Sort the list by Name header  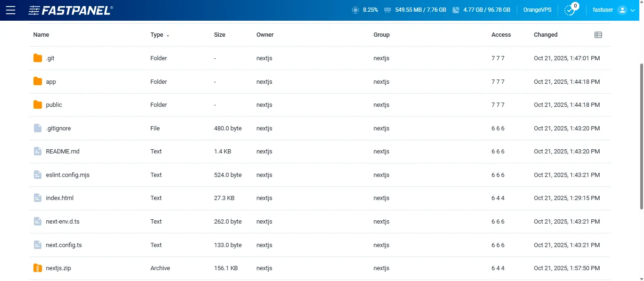(x=41, y=35)
